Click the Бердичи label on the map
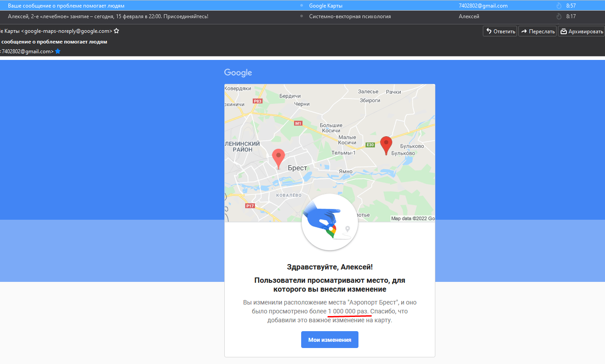Image resolution: width=605 pixels, height=364 pixels. point(290,96)
